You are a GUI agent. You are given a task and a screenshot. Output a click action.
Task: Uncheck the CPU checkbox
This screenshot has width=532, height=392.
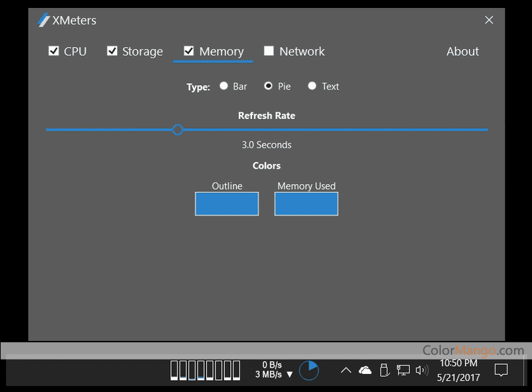point(54,51)
